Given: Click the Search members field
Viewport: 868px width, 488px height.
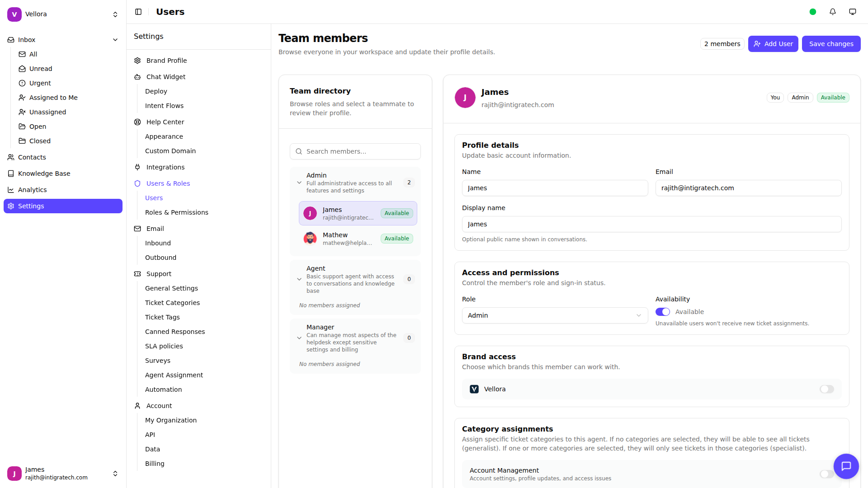Looking at the screenshot, I should 355,151.
